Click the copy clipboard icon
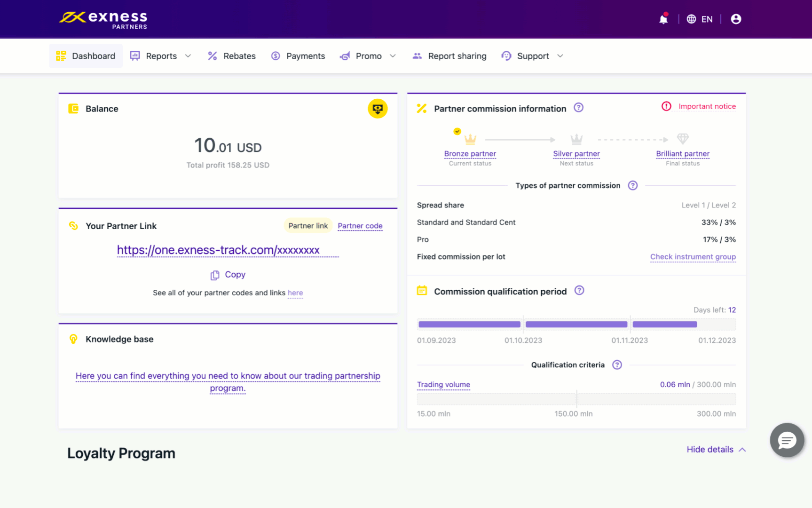This screenshot has height=508, width=812. click(215, 275)
